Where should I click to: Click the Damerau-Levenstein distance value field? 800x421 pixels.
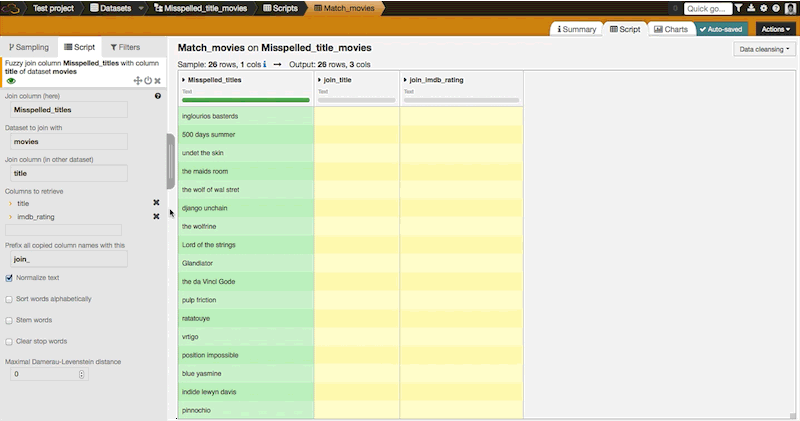click(x=49, y=374)
